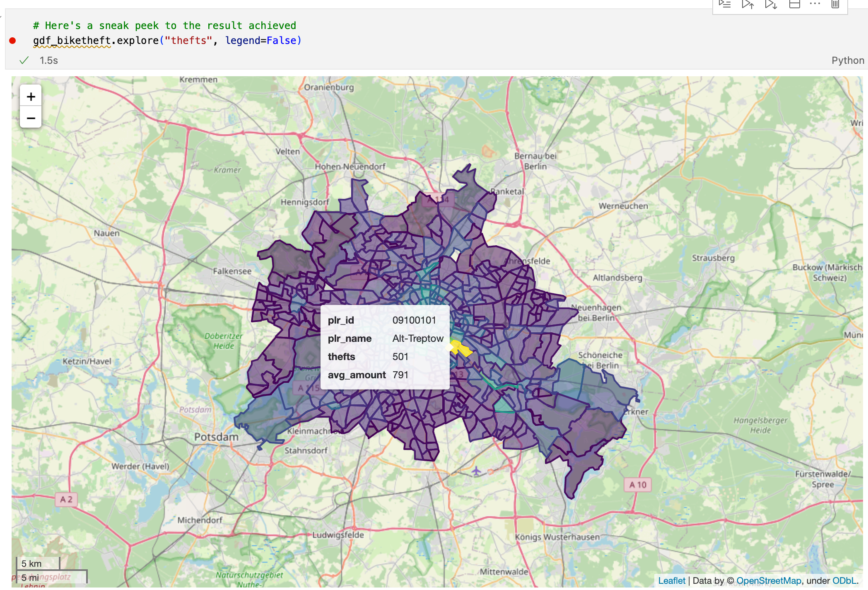The width and height of the screenshot is (868, 590).
Task: Click the yellow Alt-Treptow highlighted polygon
Action: [462, 348]
